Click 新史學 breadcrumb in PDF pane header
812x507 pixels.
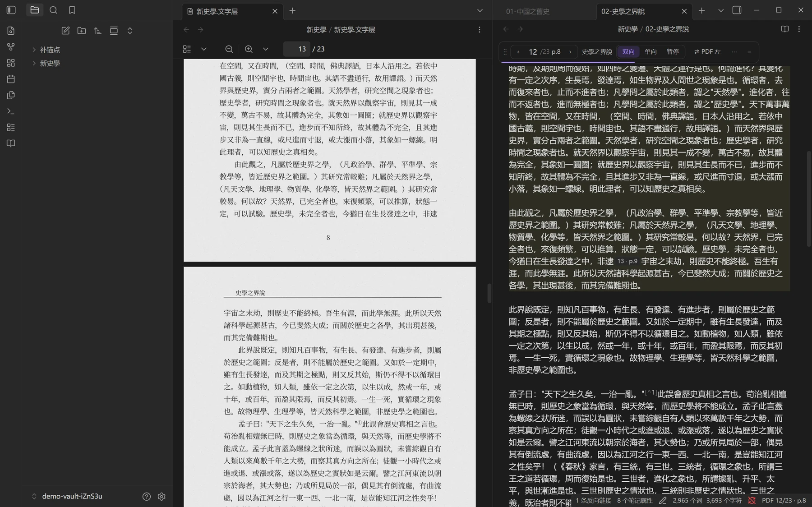pyautogui.click(x=316, y=29)
